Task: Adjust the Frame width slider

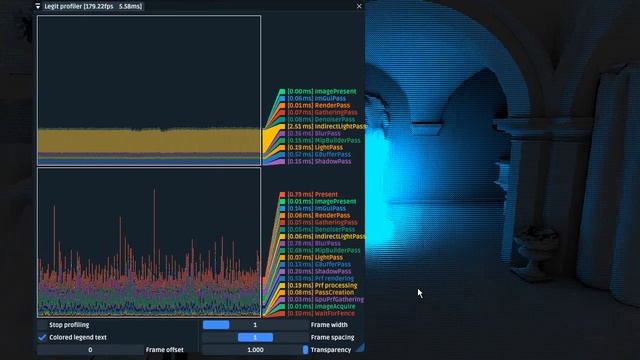Action: 255,325
